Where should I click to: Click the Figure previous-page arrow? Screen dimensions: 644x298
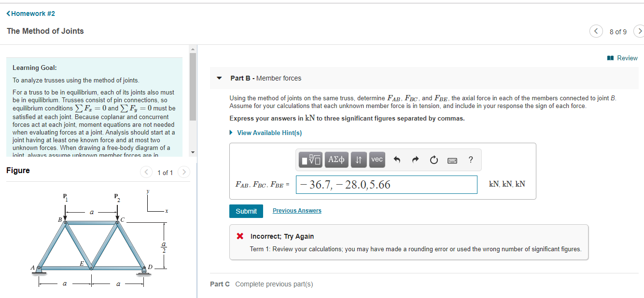point(146,172)
